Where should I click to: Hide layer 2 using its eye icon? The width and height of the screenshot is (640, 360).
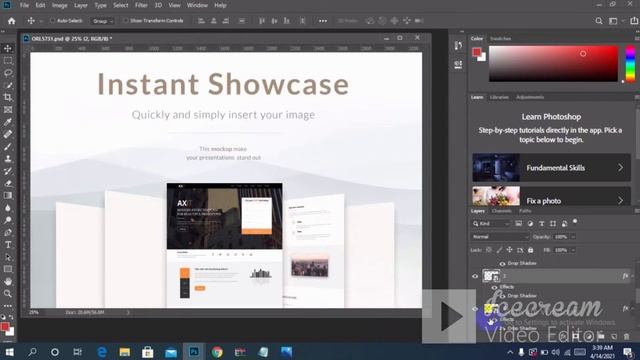point(475,276)
